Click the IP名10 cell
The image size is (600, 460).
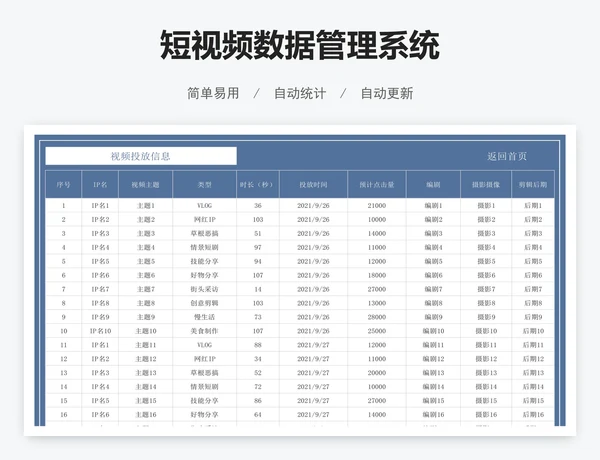100,331
